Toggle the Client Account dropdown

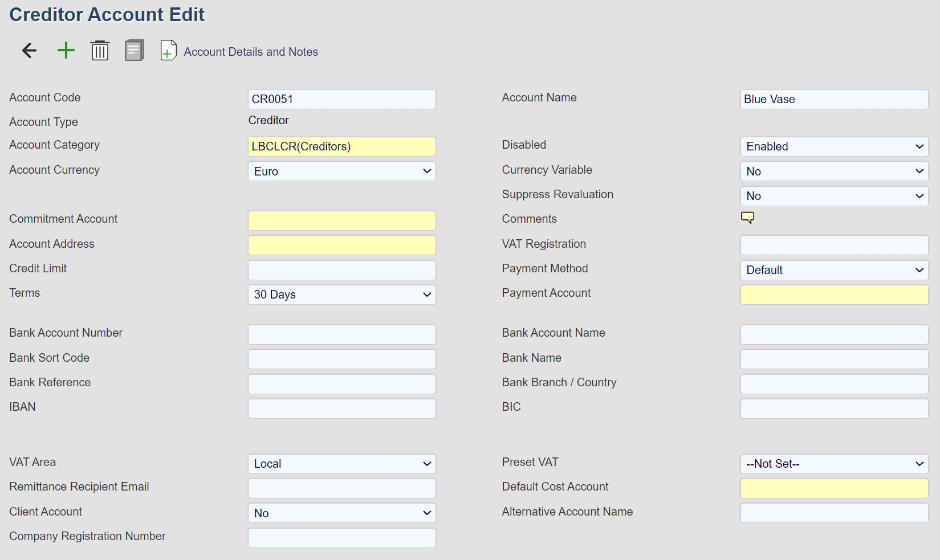click(x=341, y=513)
